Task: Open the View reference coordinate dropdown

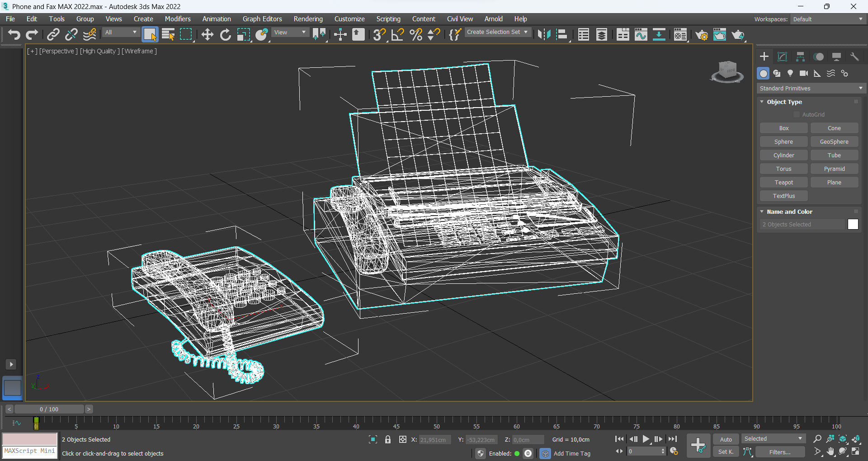Action: 290,32
